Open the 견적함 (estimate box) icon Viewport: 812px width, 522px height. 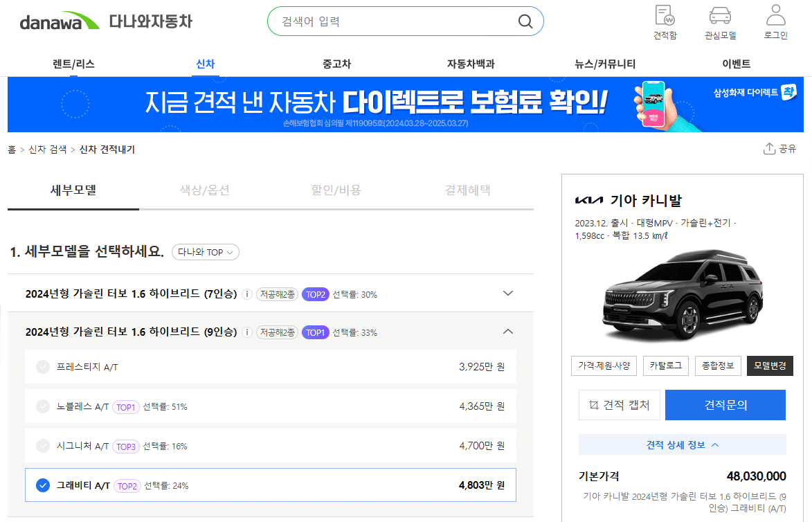pyautogui.click(x=664, y=17)
